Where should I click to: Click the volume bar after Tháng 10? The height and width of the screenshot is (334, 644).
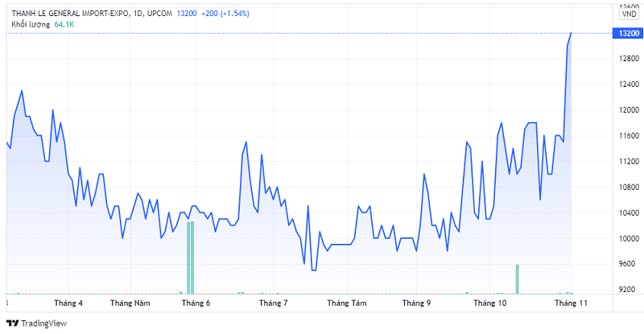point(518,279)
